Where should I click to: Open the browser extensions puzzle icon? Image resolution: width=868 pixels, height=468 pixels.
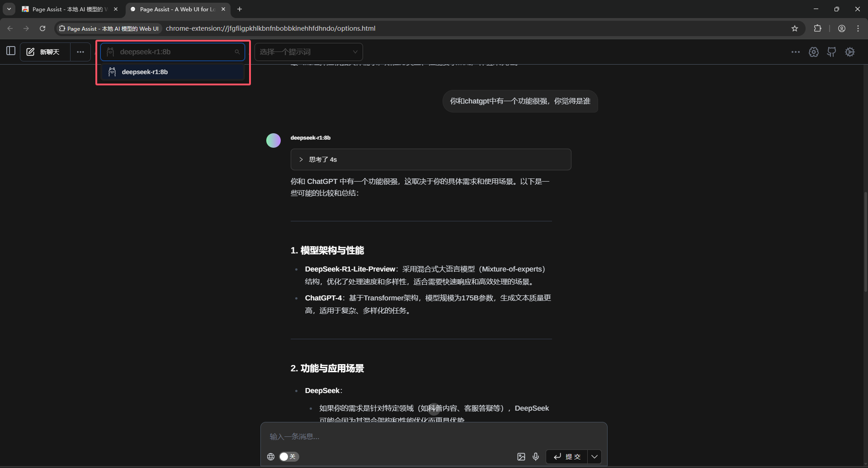[x=817, y=28]
